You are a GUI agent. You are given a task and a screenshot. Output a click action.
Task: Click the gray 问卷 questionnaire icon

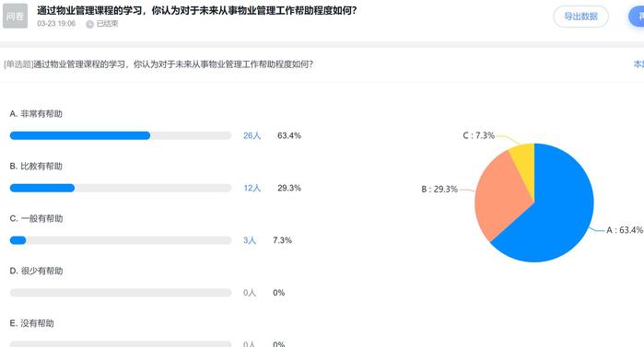pos(15,16)
